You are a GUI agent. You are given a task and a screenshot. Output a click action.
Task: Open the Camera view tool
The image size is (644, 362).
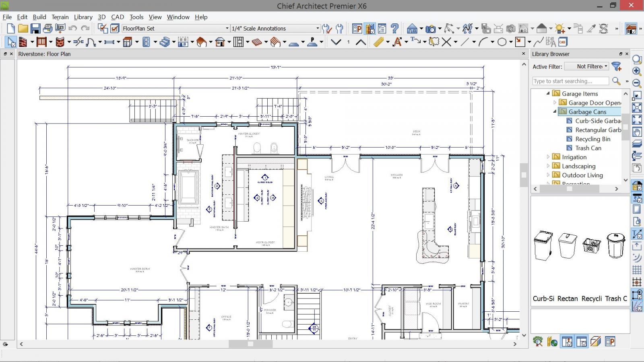click(431, 29)
